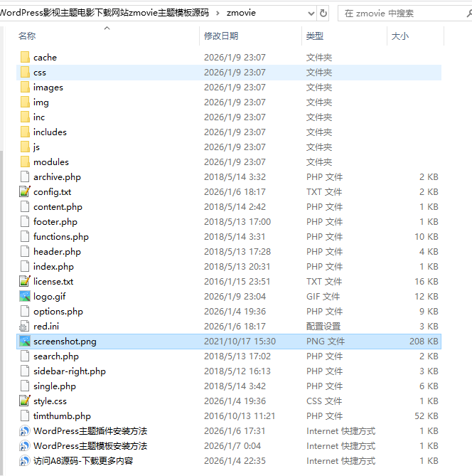
Task: Select the search.php file name
Action: tap(56, 356)
